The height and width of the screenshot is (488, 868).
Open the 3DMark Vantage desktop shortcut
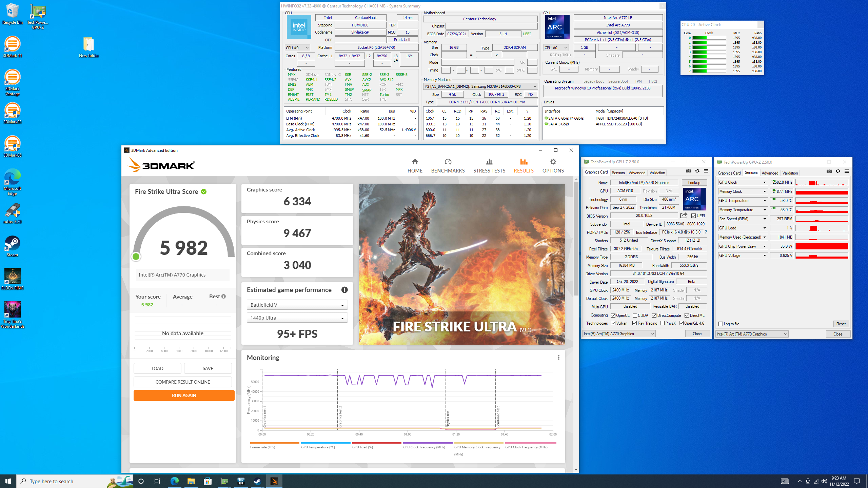coord(13,83)
